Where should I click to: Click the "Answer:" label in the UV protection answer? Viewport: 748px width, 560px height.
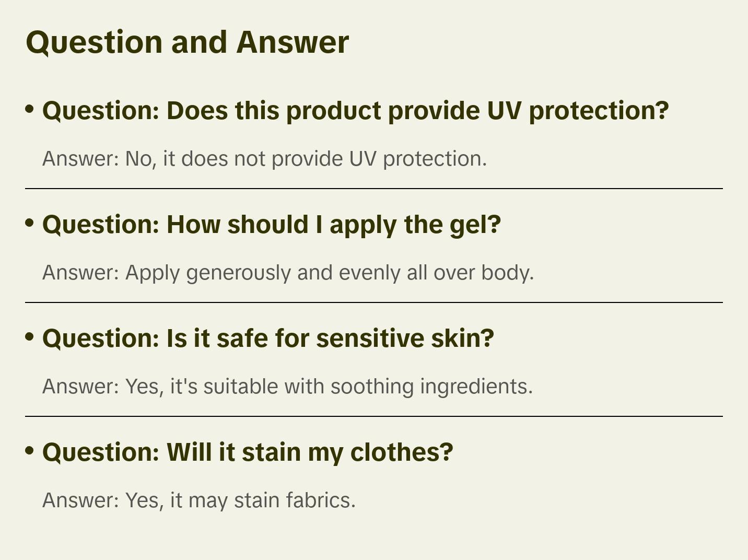pyautogui.click(x=81, y=159)
